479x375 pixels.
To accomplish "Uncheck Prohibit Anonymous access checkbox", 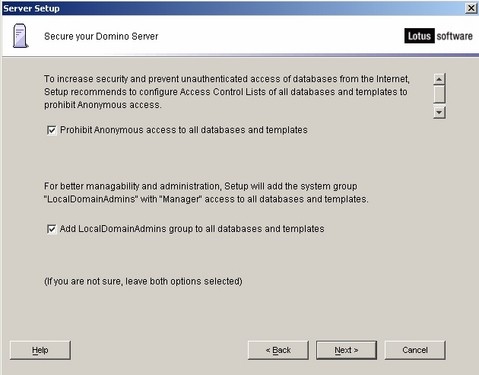I will pos(52,130).
